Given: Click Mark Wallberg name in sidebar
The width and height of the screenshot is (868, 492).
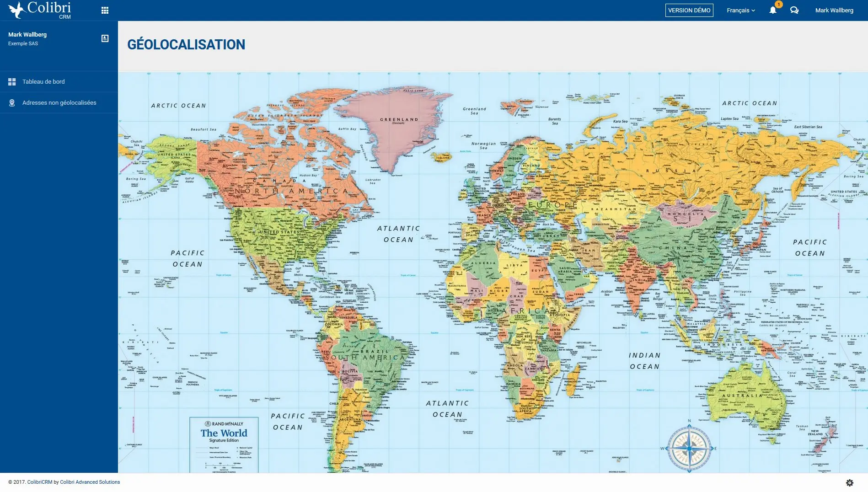Looking at the screenshot, I should pos(27,35).
